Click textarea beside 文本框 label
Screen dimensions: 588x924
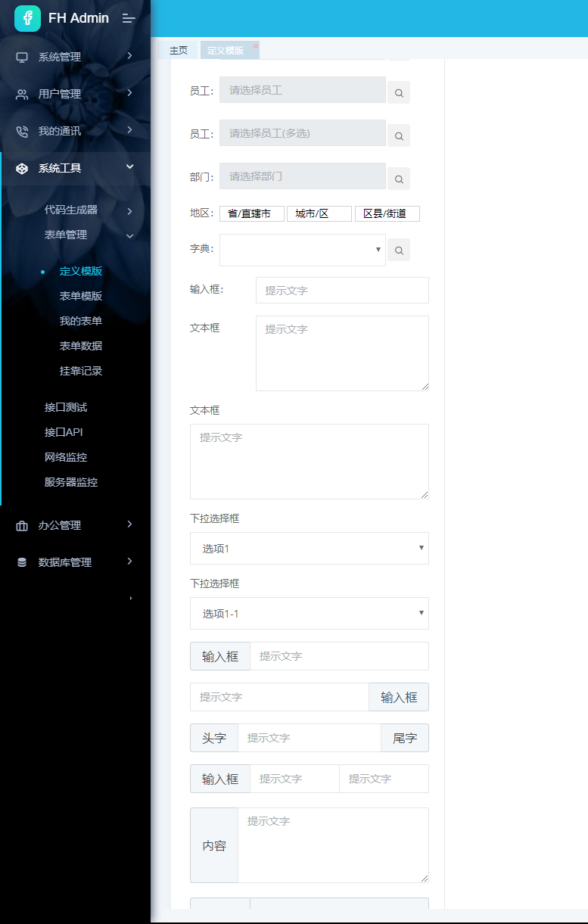click(x=342, y=353)
